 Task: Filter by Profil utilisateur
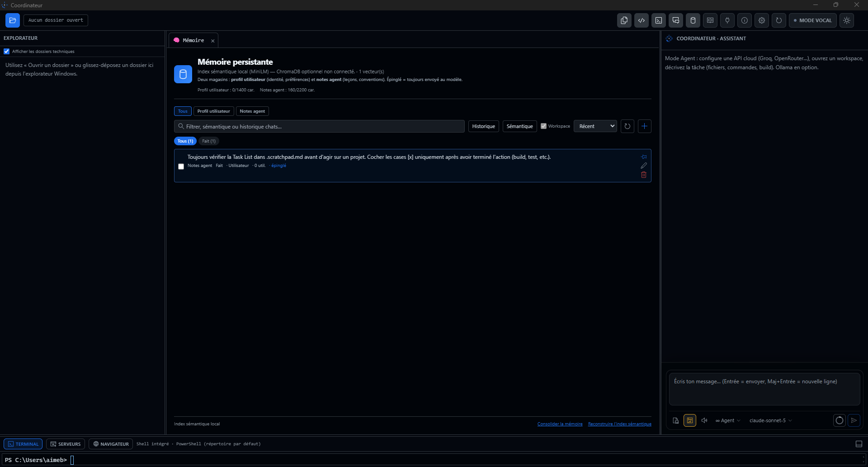click(x=214, y=111)
